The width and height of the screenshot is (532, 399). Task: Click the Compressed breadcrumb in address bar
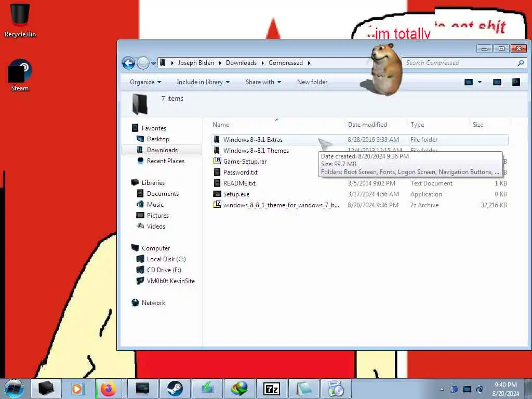pyautogui.click(x=286, y=63)
